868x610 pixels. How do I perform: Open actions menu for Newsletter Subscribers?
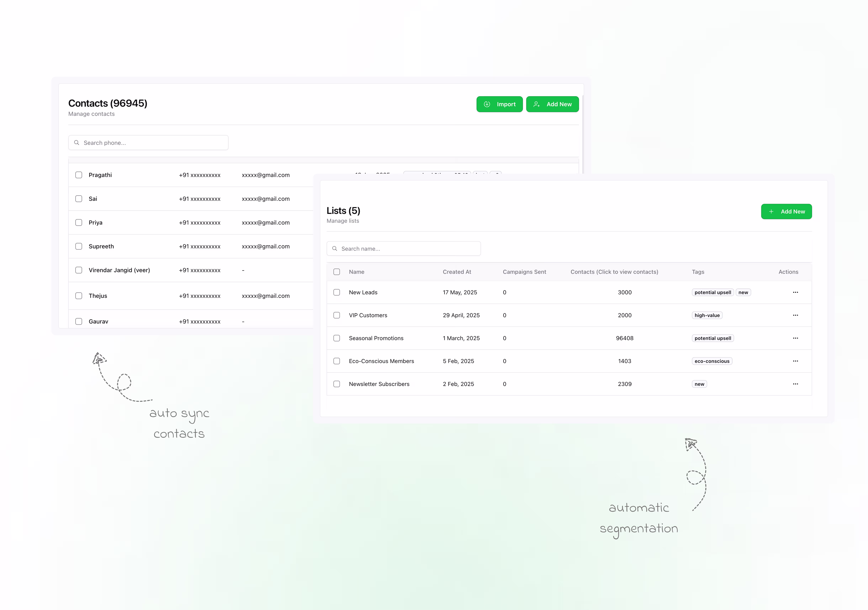795,384
